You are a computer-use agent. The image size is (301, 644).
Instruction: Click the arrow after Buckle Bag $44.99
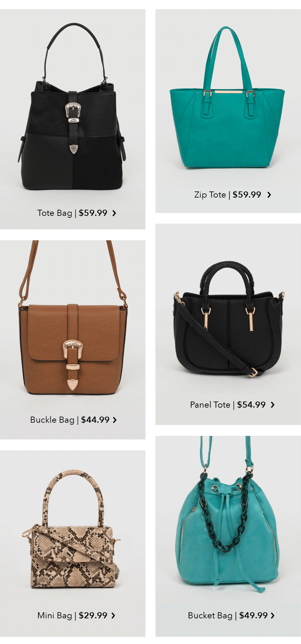(115, 420)
